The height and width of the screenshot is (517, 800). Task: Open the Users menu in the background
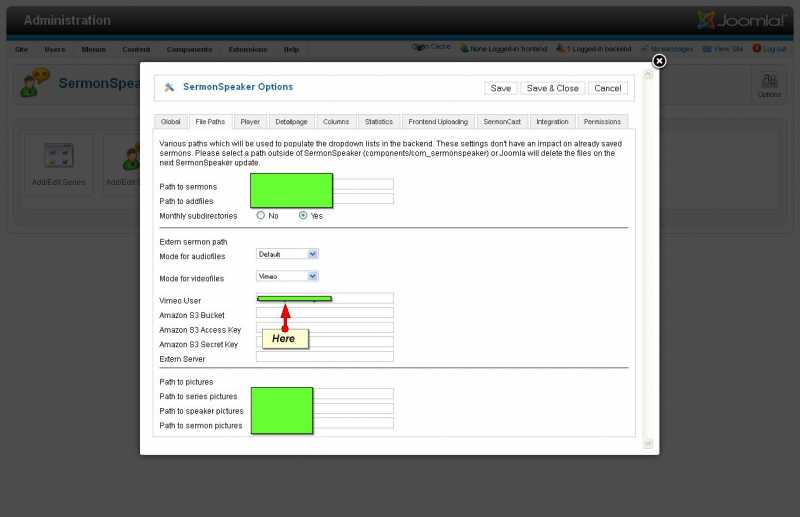[55, 50]
